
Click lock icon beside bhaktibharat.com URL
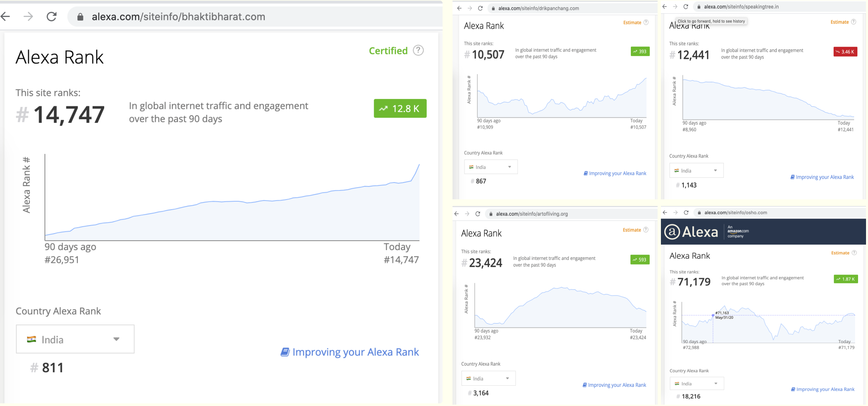[x=80, y=17]
